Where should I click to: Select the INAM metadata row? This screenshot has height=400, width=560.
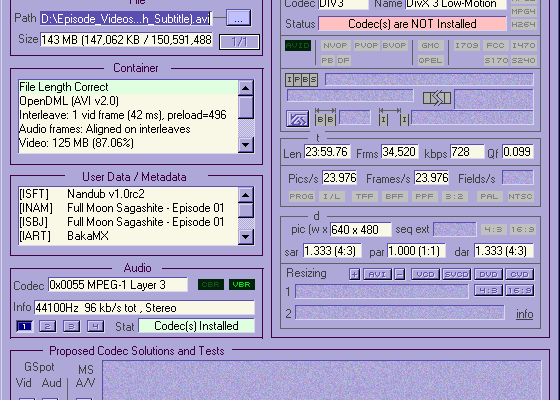click(x=128, y=208)
